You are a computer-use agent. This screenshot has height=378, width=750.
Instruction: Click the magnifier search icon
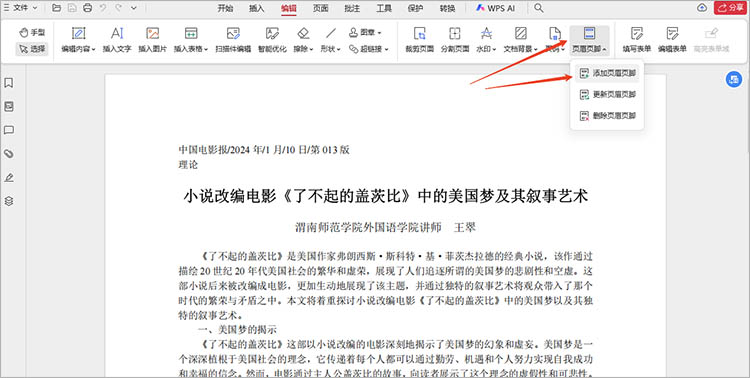pos(539,8)
